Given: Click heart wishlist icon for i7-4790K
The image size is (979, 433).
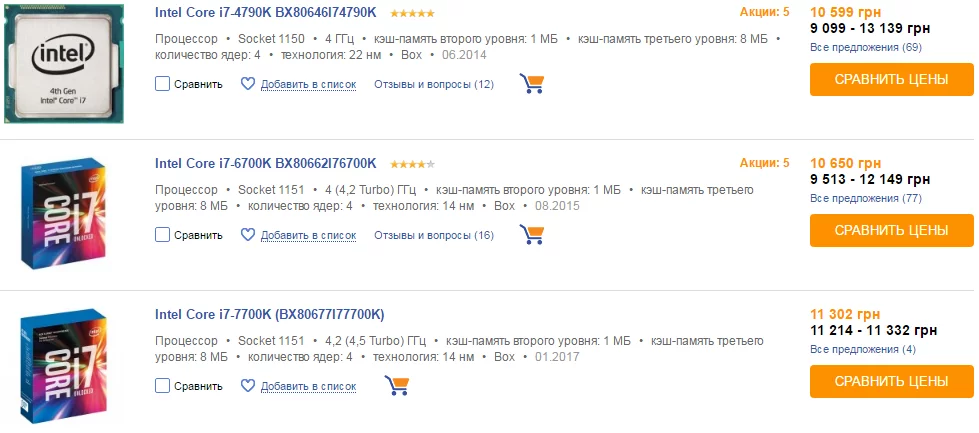Looking at the screenshot, I should coord(248,84).
